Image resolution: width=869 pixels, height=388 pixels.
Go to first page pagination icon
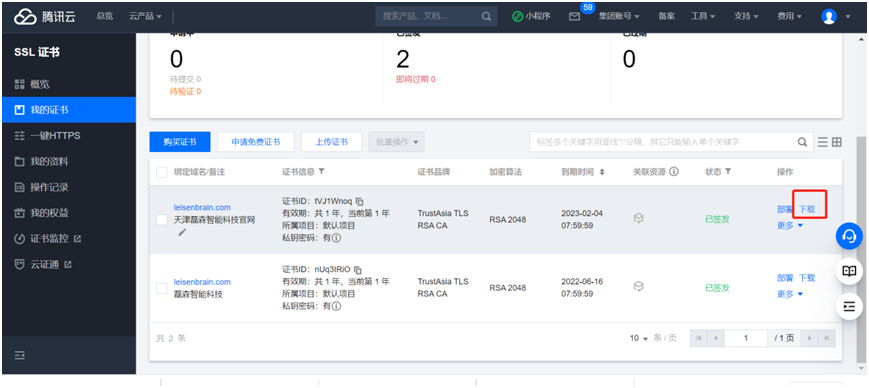pos(698,338)
